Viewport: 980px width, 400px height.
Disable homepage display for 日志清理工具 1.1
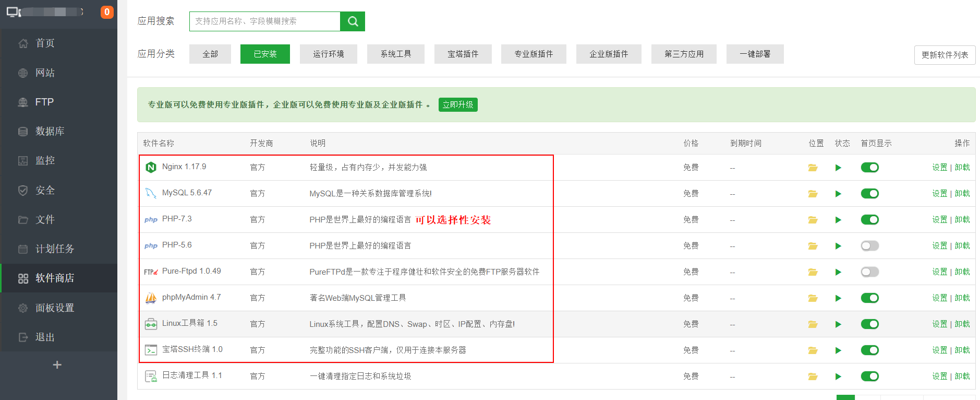click(x=870, y=377)
